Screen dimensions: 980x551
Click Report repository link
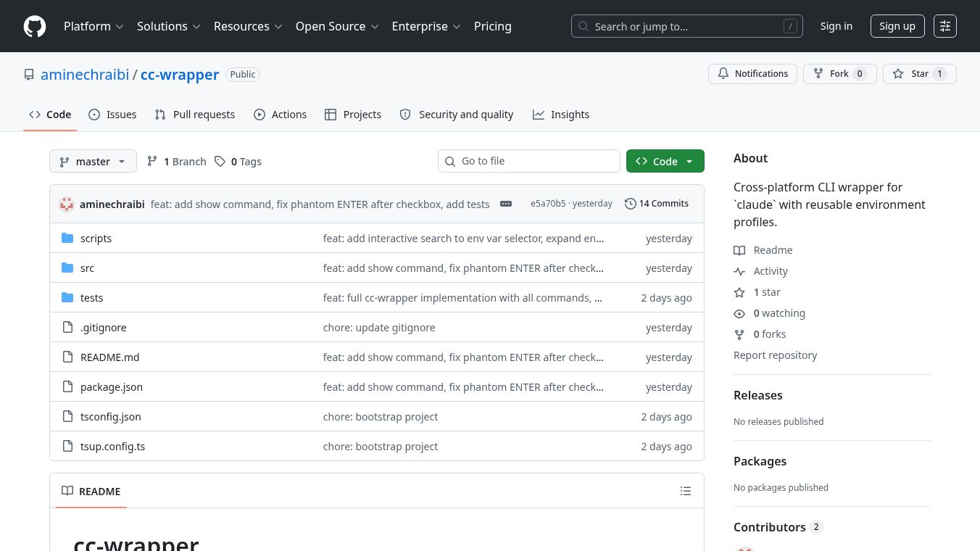776,355
